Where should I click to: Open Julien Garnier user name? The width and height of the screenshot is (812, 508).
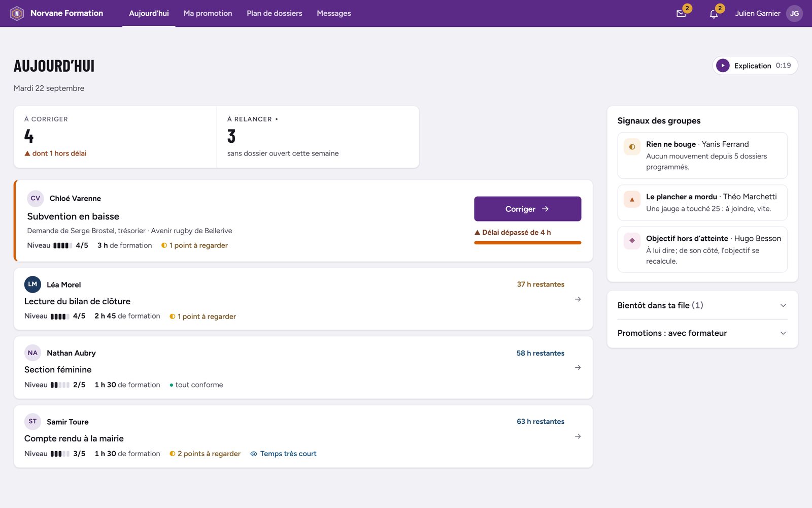(758, 14)
